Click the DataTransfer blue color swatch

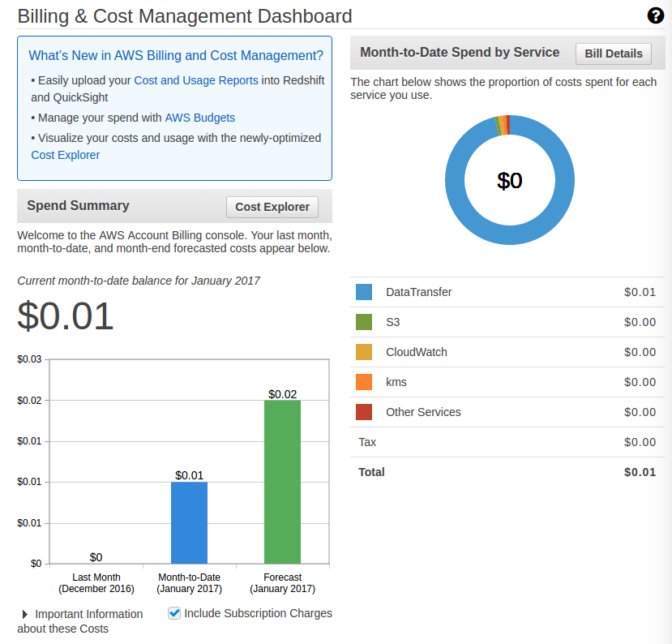(x=364, y=292)
